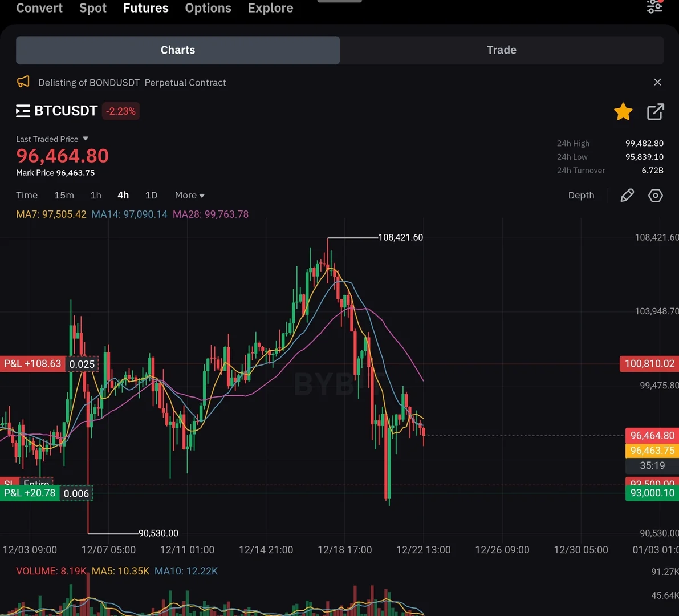
Task: Click the 12/18 17:00 time axis label
Action: pos(345,550)
